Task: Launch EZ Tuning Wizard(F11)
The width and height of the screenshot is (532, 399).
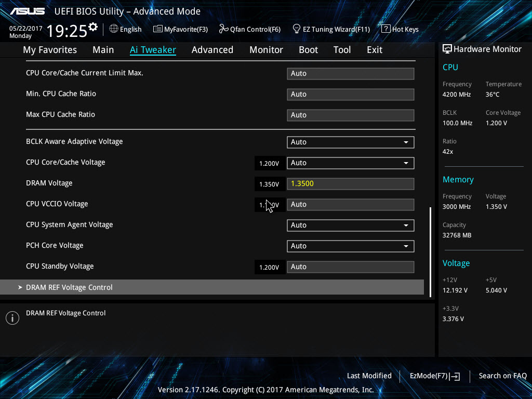Action: coord(331,29)
